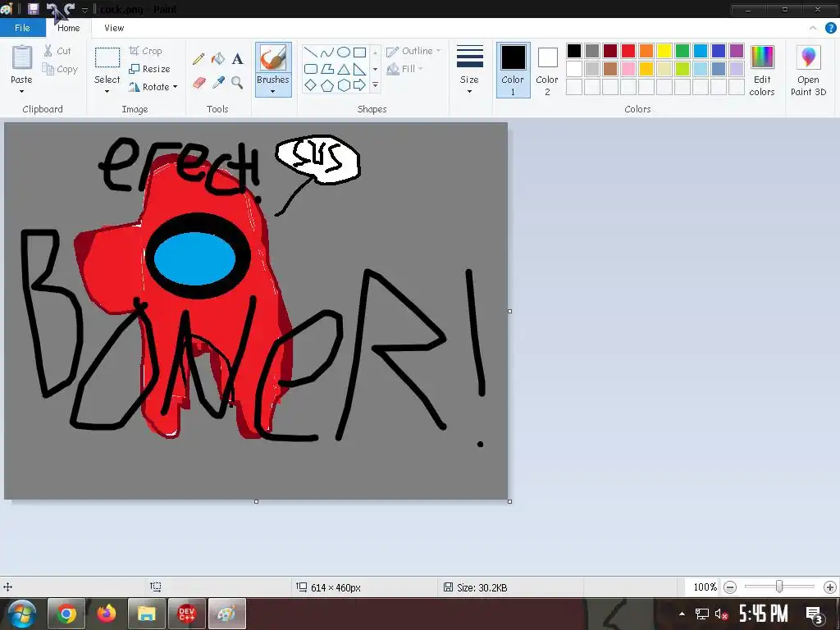840x630 pixels.
Task: Click the Select rectangular selection tool
Action: 107,58
